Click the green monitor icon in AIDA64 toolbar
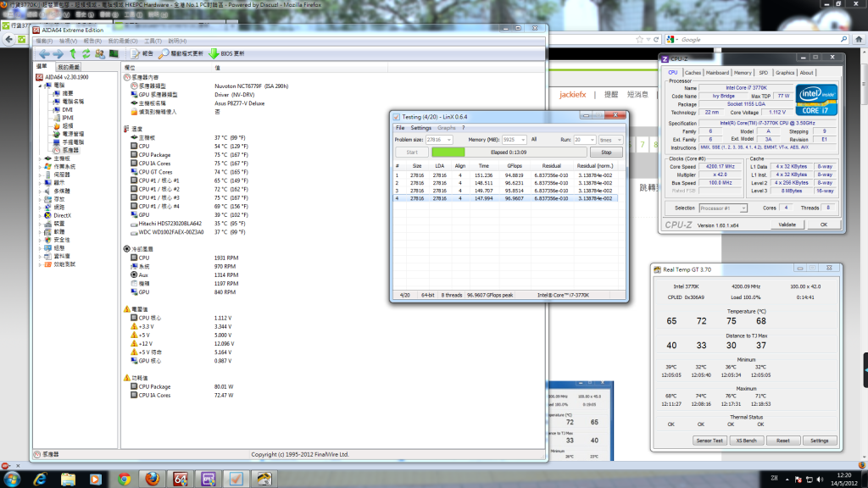This screenshot has height=488, width=868. point(114,53)
